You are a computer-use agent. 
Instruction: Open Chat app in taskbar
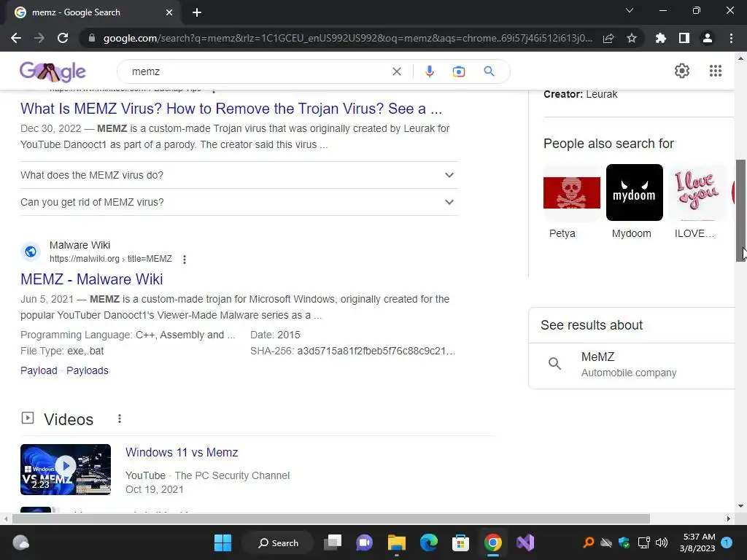tap(365, 542)
